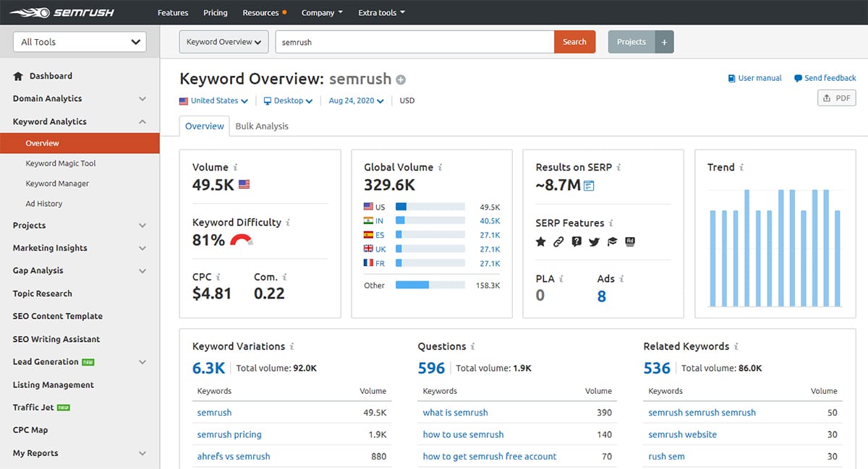Image resolution: width=868 pixels, height=469 pixels.
Task: Click the graduation cap SERP feature icon
Action: [613, 242]
